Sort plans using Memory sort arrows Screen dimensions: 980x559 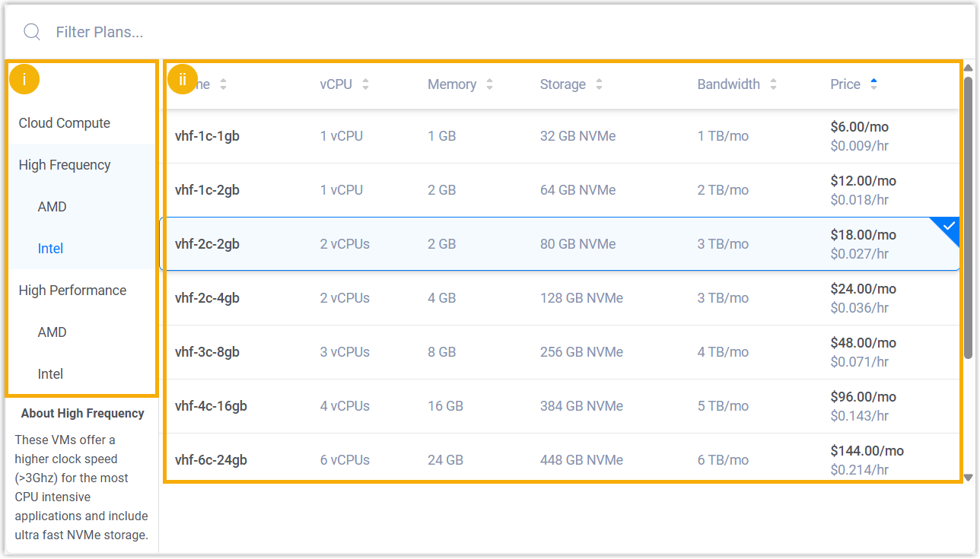click(489, 84)
